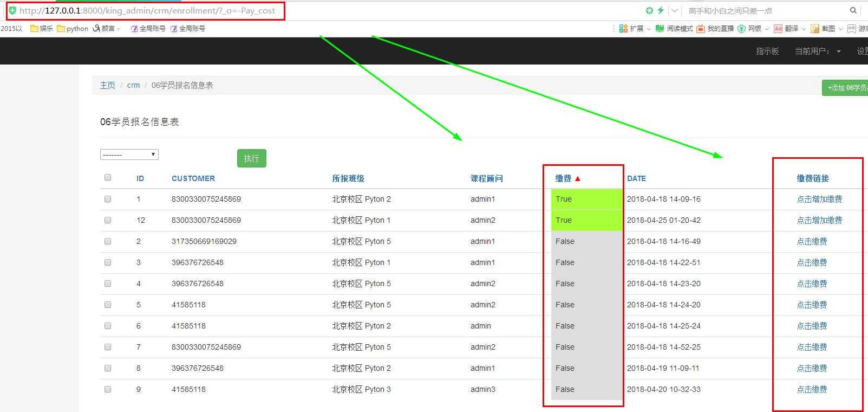Check the row with ID 7

[108, 347]
